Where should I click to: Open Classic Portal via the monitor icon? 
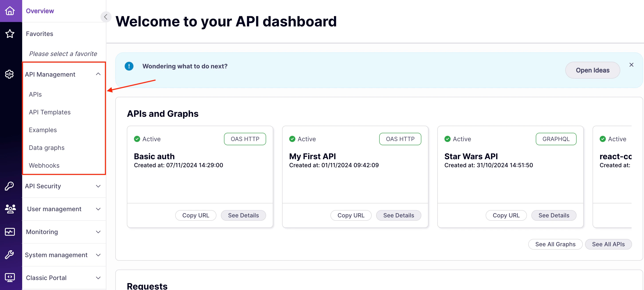pos(10,277)
